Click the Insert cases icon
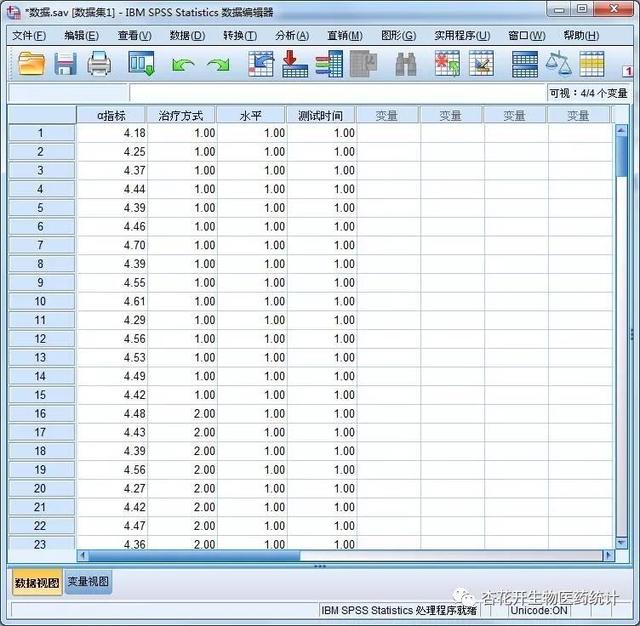Image resolution: width=640 pixels, height=626 pixels. pyautogui.click(x=447, y=64)
